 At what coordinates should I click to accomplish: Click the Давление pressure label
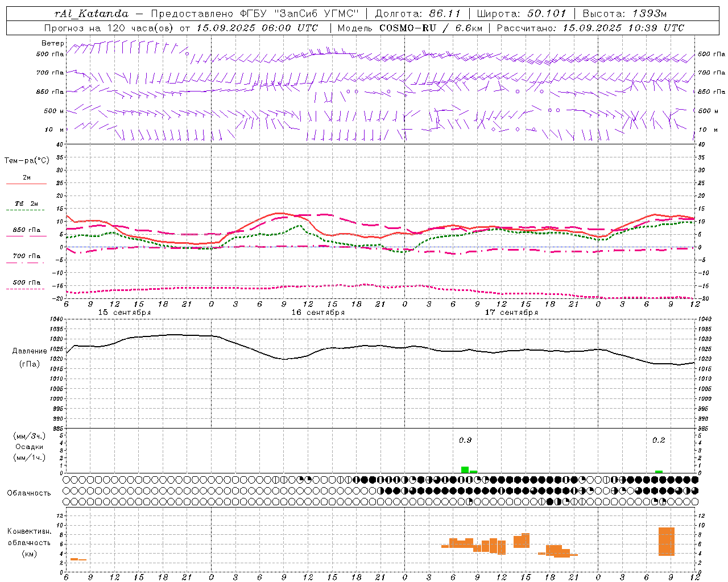[30, 351]
